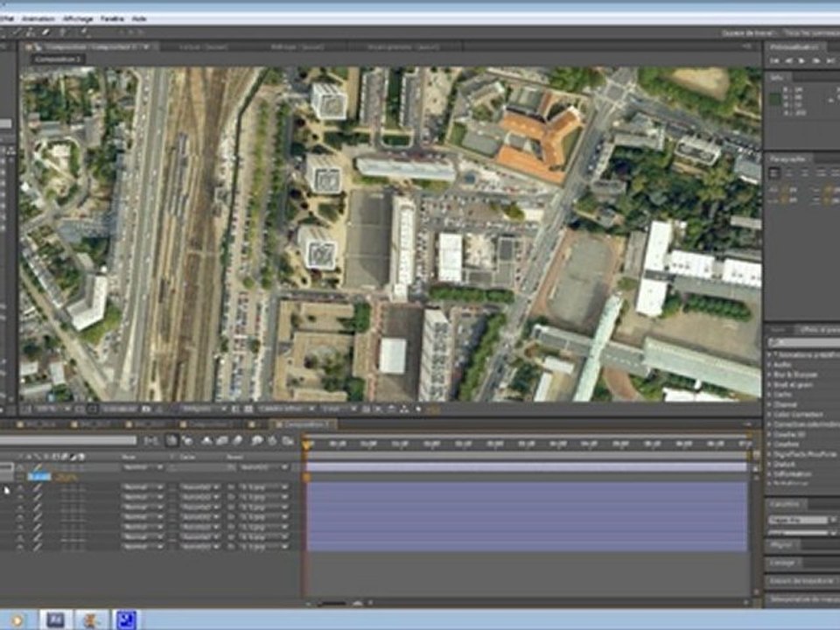This screenshot has height=630, width=840.
Task: Click the first frame button in preview panel
Action: (775, 60)
